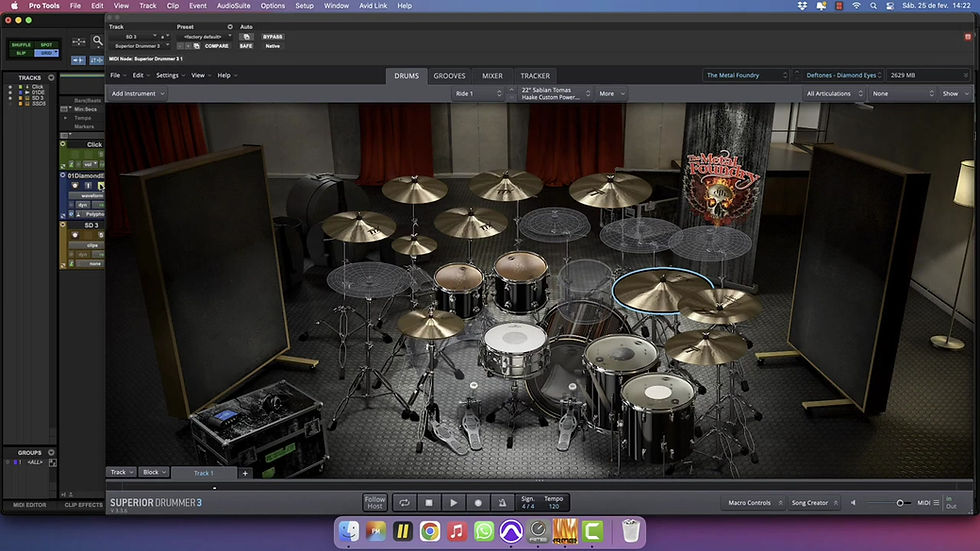Viewport: 980px width, 551px height.
Task: Toggle the Follow Host button
Action: click(375, 502)
